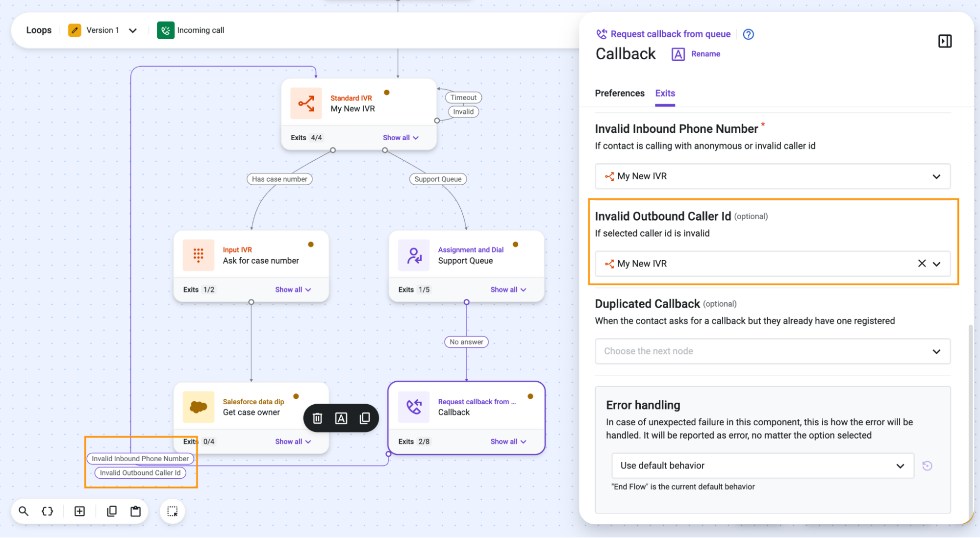Switch to the Exits tab

click(x=665, y=93)
